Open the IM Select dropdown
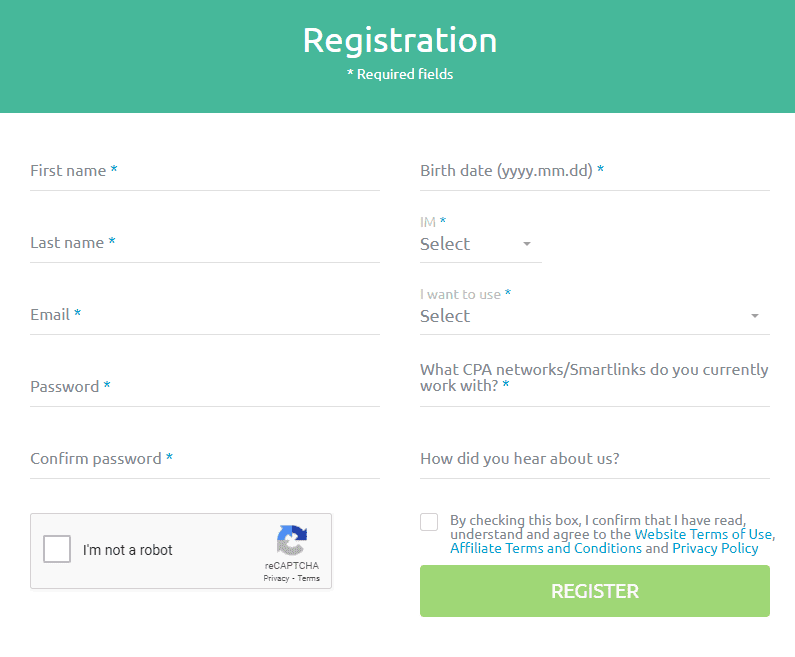Screen dimensions: 795x657 pos(481,244)
